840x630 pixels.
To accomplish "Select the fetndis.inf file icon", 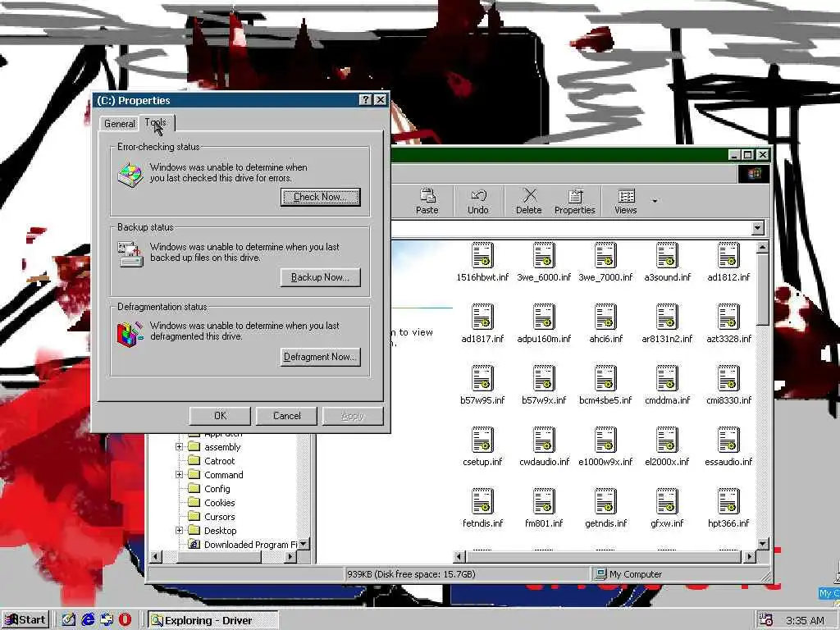I will (482, 501).
